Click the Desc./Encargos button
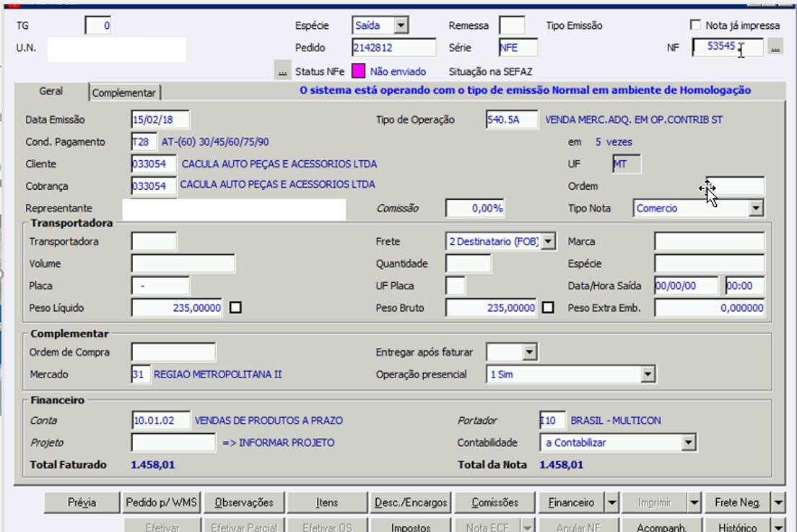The width and height of the screenshot is (797, 532). tap(411, 502)
